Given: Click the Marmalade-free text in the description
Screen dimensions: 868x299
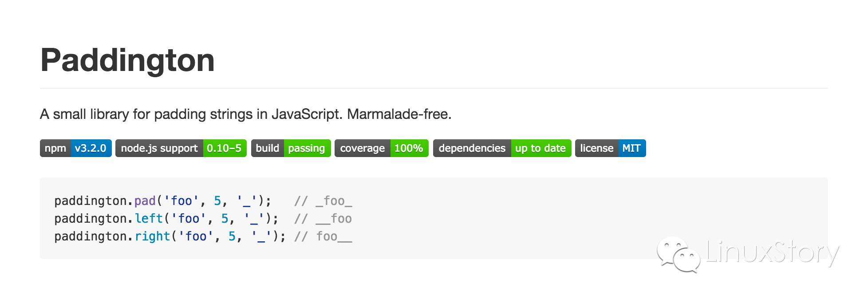Looking at the screenshot, I should 399,114.
